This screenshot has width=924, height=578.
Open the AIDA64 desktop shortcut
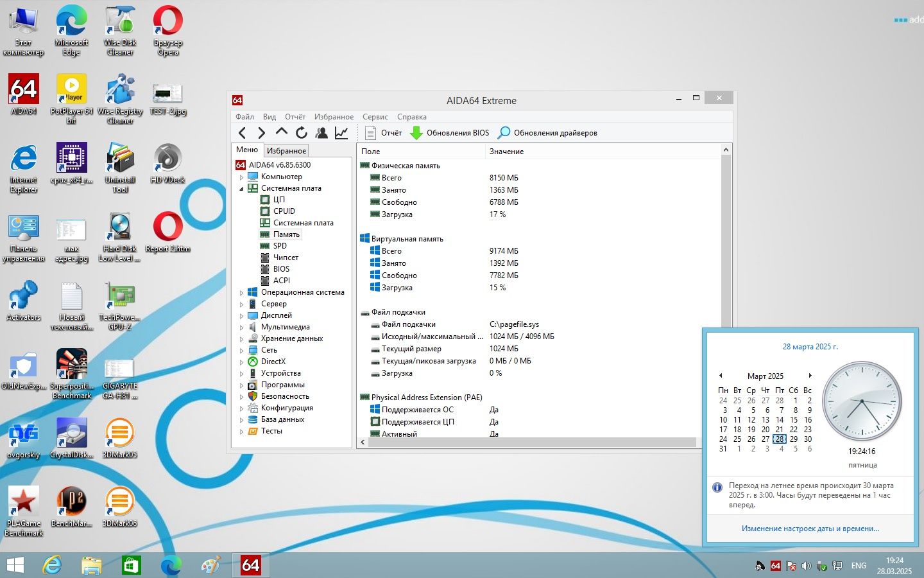[x=24, y=94]
